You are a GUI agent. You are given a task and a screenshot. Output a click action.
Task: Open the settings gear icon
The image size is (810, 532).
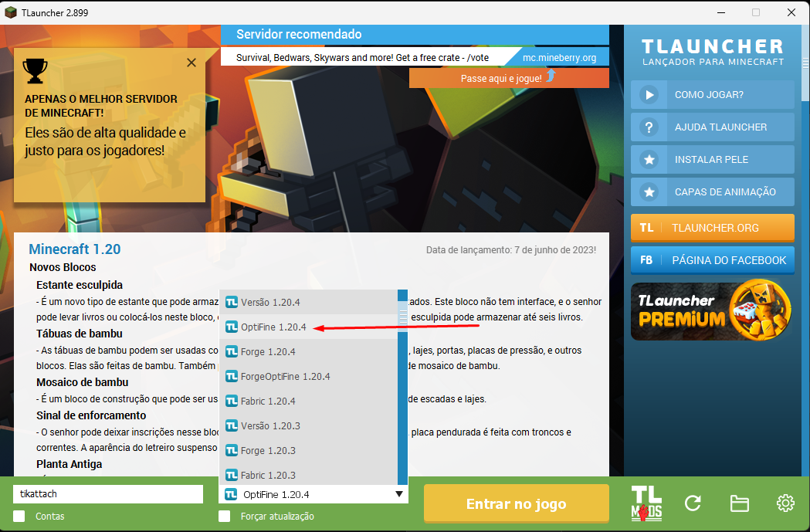point(785,503)
